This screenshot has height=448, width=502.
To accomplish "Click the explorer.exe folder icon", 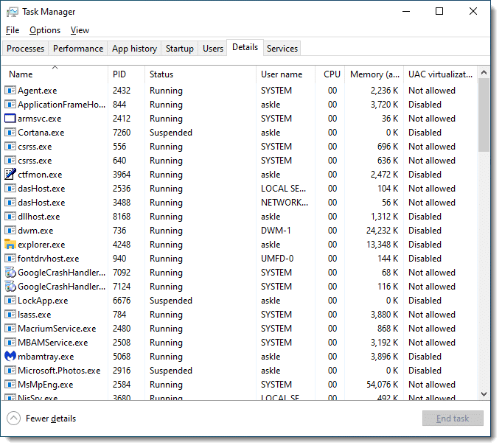I will (10, 245).
